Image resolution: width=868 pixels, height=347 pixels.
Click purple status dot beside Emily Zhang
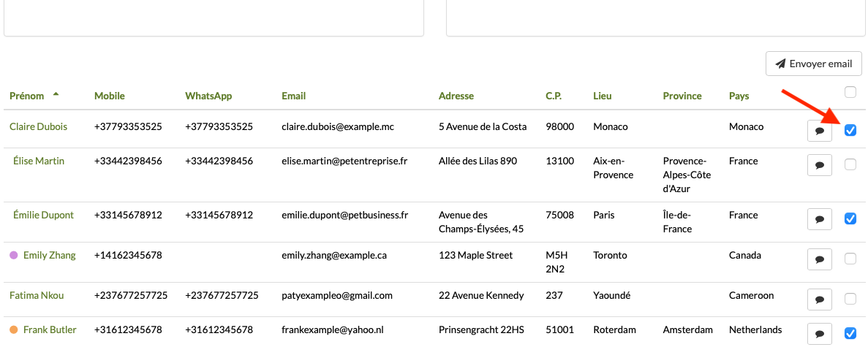(13, 256)
